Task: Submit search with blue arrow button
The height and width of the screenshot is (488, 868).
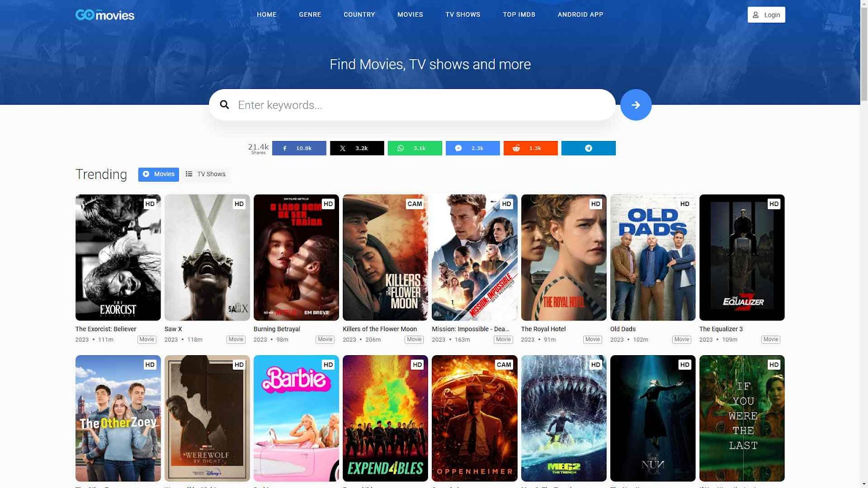Action: (x=636, y=105)
